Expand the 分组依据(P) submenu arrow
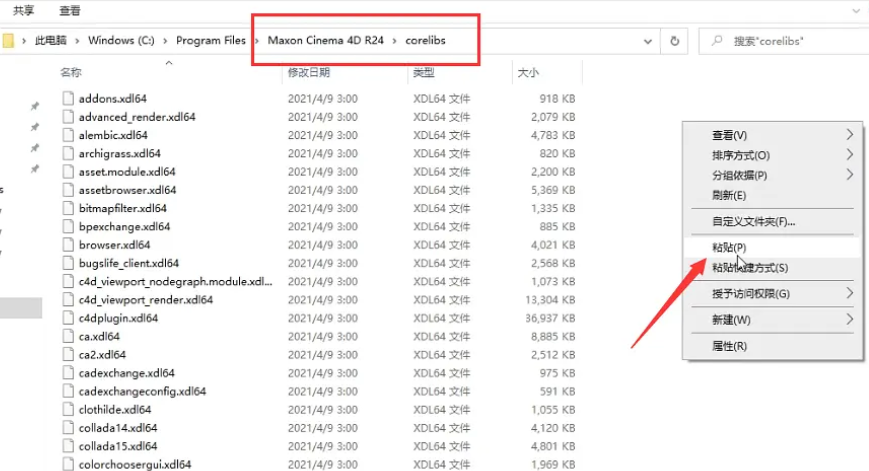The width and height of the screenshot is (869, 471). (x=850, y=175)
